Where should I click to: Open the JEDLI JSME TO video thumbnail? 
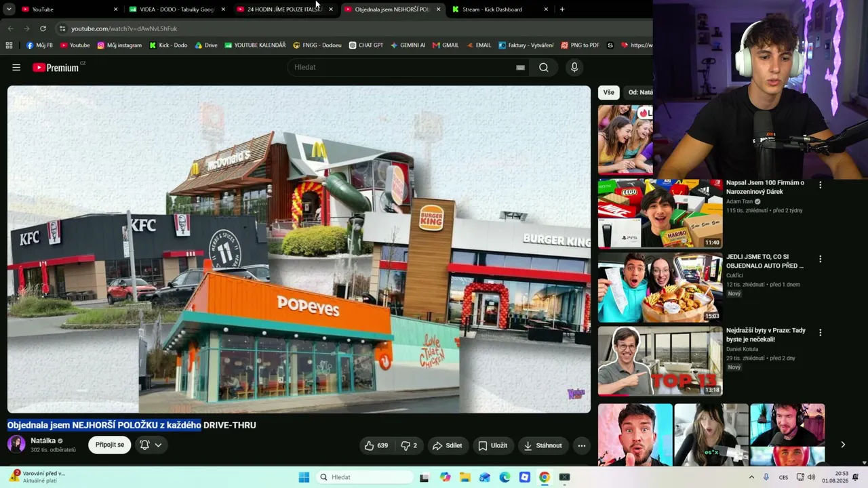pos(660,287)
